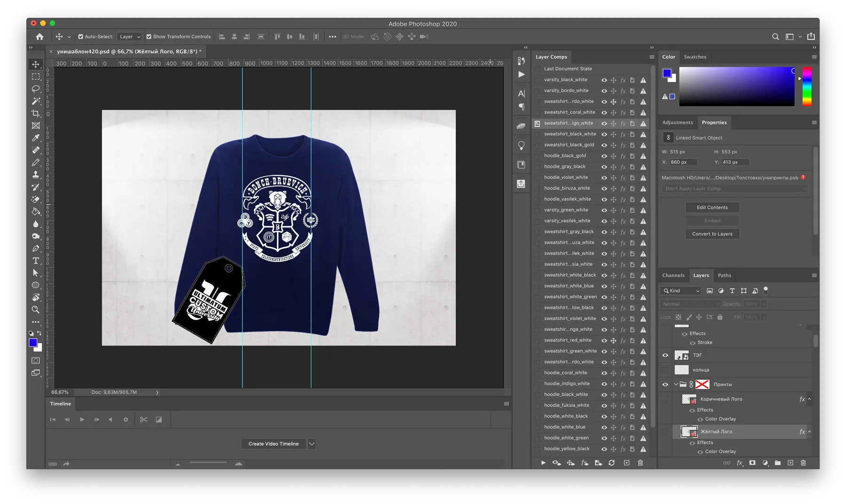Image resolution: width=846 pixels, height=504 pixels.
Task: Click the Convert to Layers button
Action: (712, 234)
